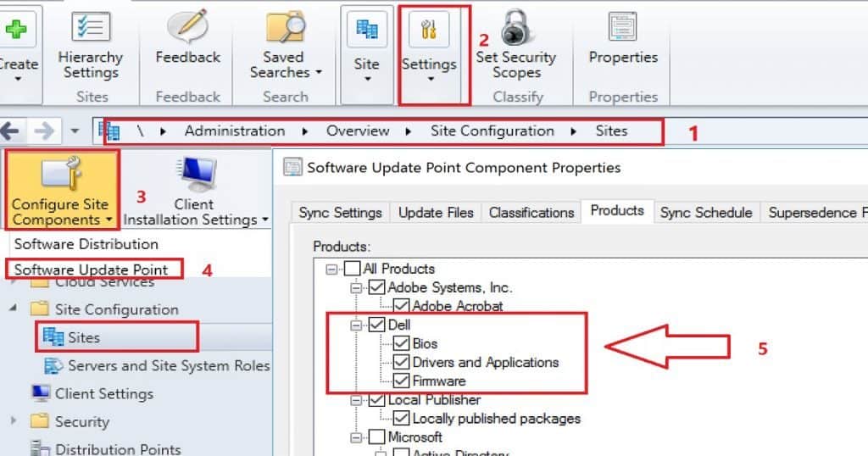This screenshot has width=868, height=456.
Task: Collapse Site Configuration in navigation tree
Action: (13, 307)
